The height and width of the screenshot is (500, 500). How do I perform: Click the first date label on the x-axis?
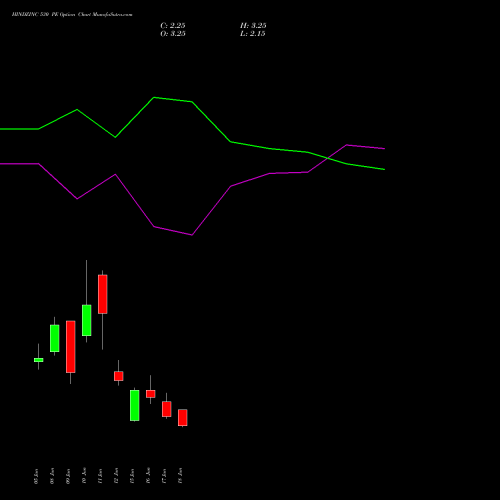[x=36, y=476]
